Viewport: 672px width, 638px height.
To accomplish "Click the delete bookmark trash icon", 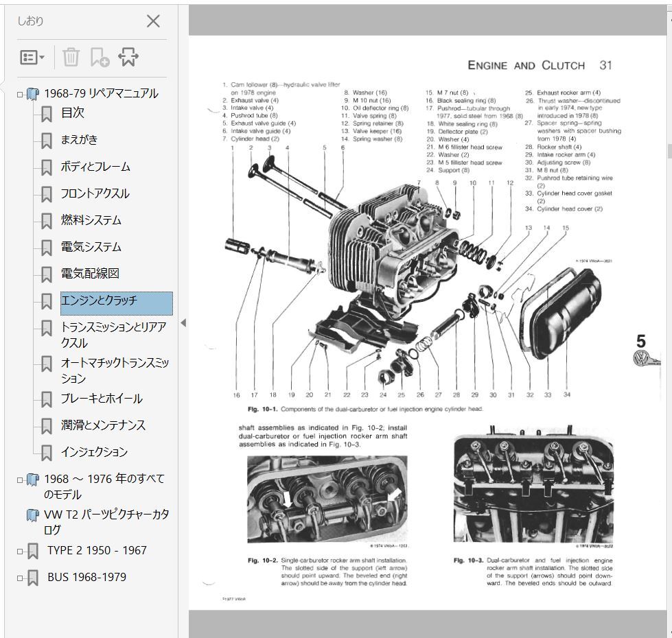I will pos(71,57).
